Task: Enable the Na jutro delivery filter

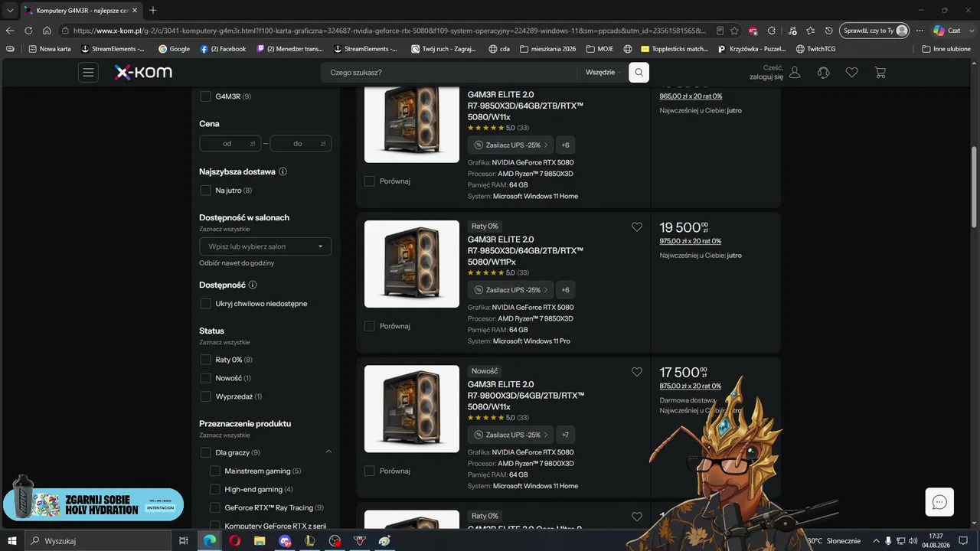Action: [x=205, y=190]
